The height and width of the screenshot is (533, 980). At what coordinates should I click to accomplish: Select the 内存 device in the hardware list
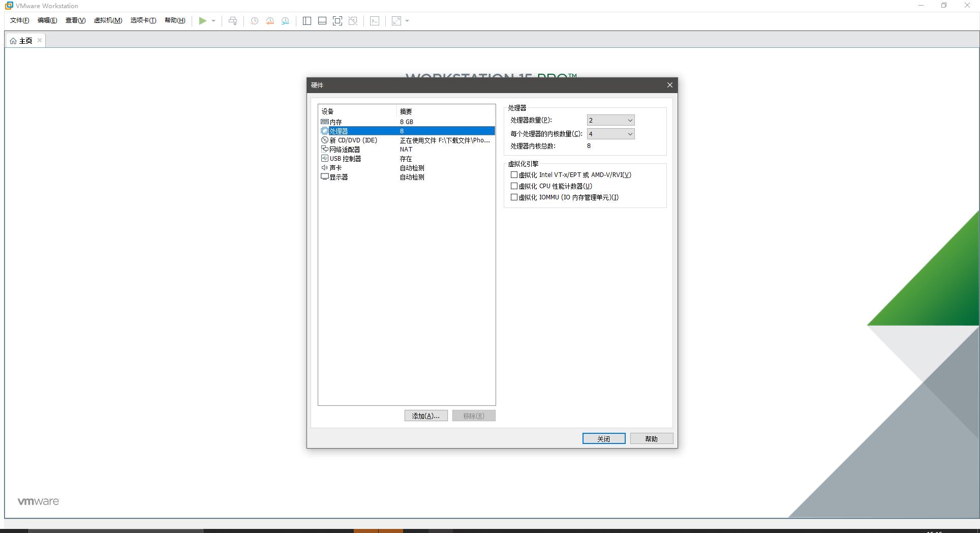[x=335, y=122]
